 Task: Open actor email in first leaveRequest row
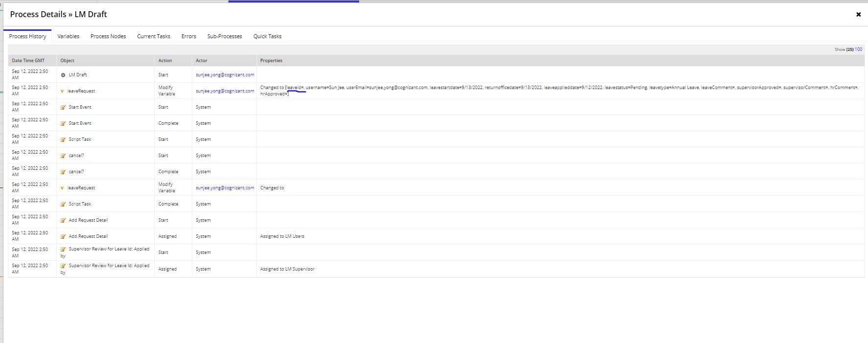point(225,91)
